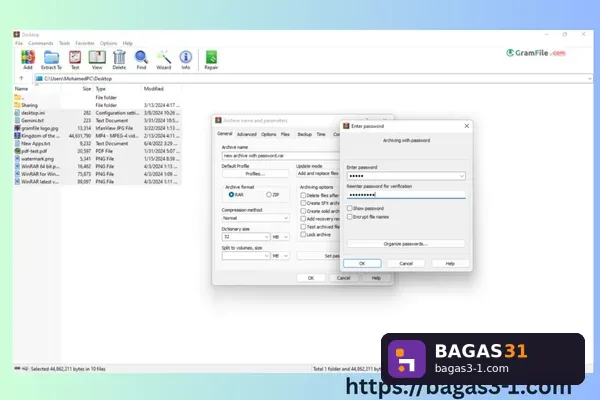Close the Enter password dialog
600x400 pixels.
[x=466, y=126]
